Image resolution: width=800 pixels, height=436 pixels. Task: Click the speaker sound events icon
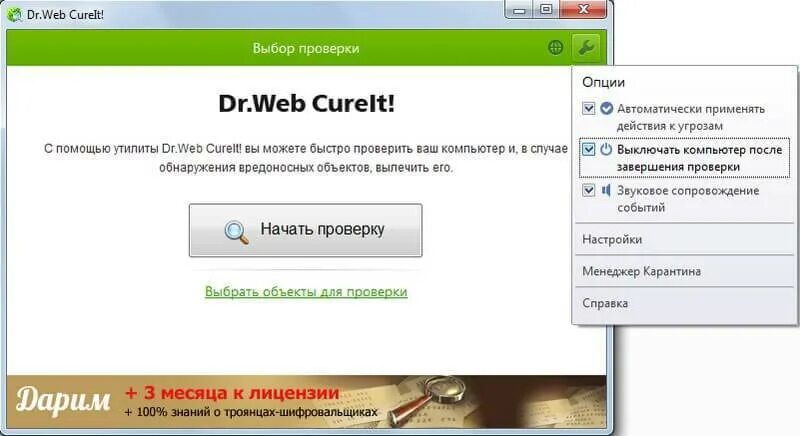point(606,190)
